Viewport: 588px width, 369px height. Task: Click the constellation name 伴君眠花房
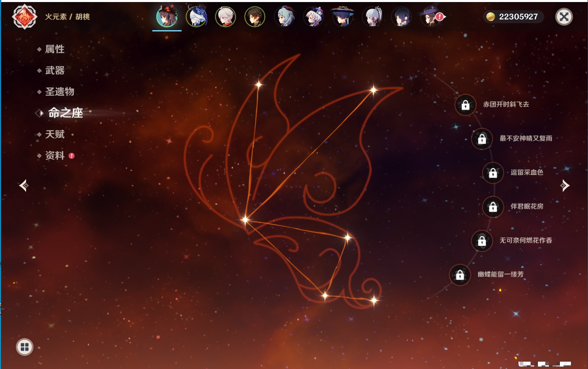(x=527, y=206)
